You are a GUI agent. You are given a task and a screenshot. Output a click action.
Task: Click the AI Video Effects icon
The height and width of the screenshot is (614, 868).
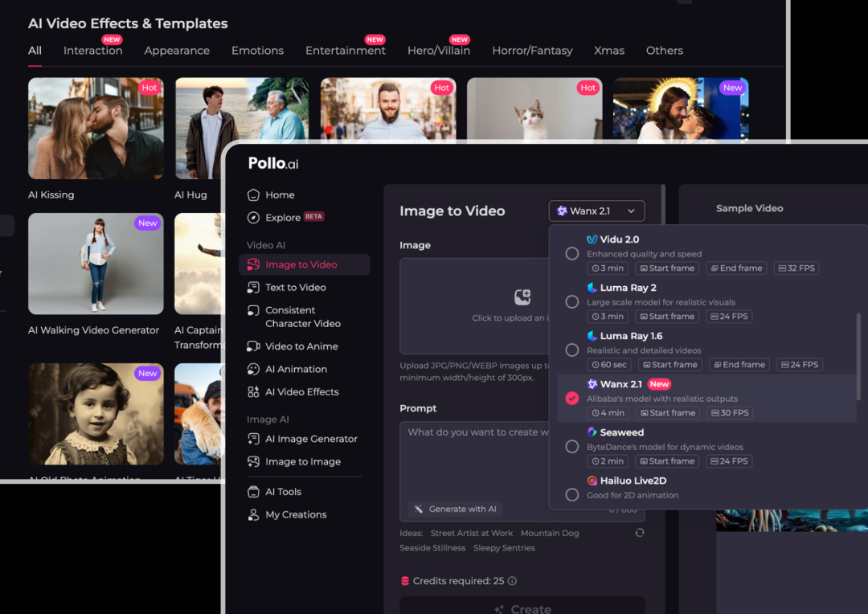click(253, 392)
